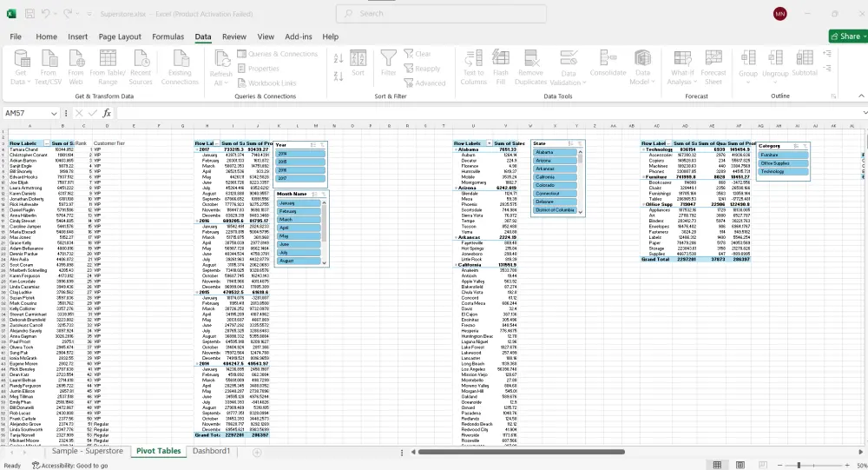Launch Text to Columns
Screen dimensions: 868x470
pos(473,67)
